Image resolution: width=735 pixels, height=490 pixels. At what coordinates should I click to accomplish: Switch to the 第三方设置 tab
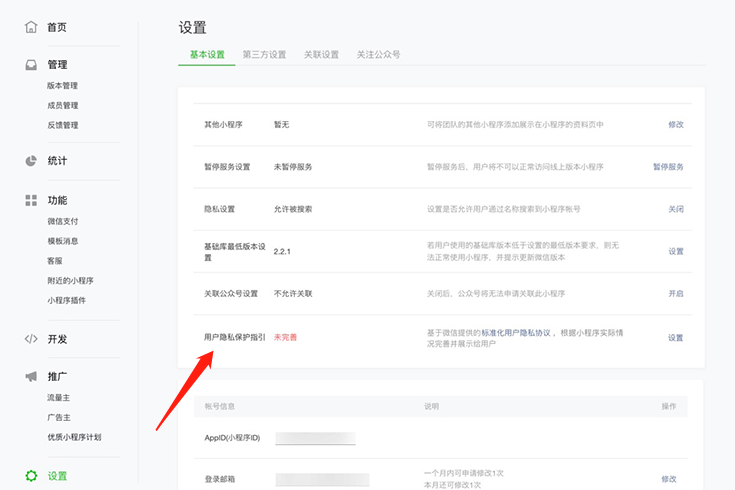[x=264, y=54]
